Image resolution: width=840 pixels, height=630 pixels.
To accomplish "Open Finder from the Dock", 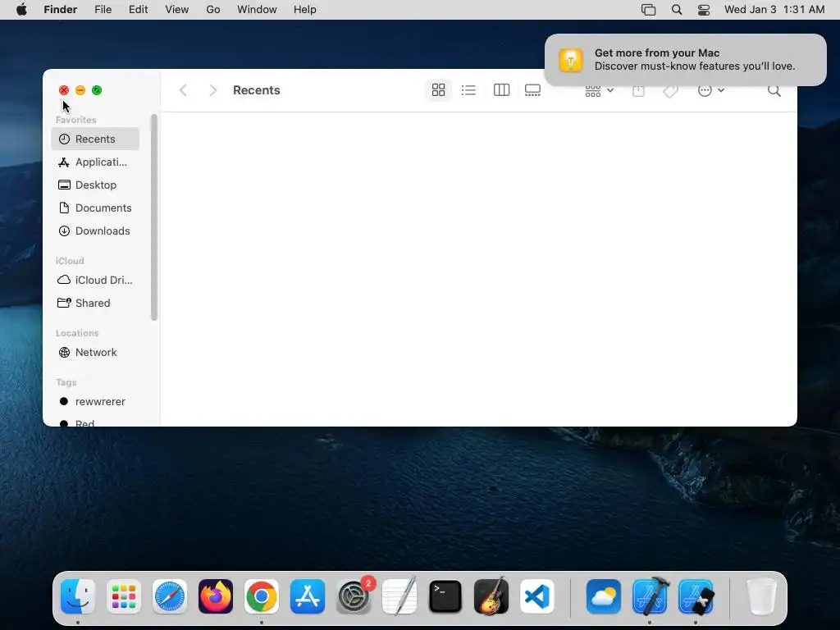I will coord(78,596).
